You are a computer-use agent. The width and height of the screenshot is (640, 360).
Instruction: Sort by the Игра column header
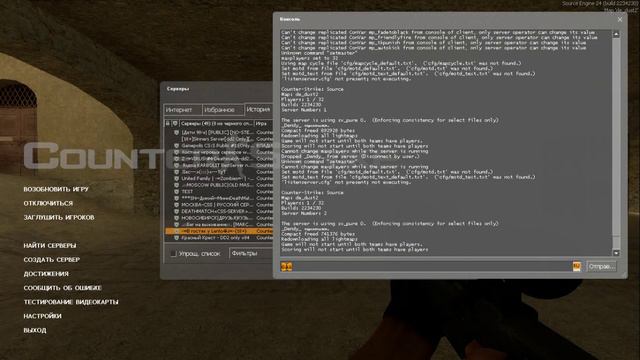click(x=264, y=123)
